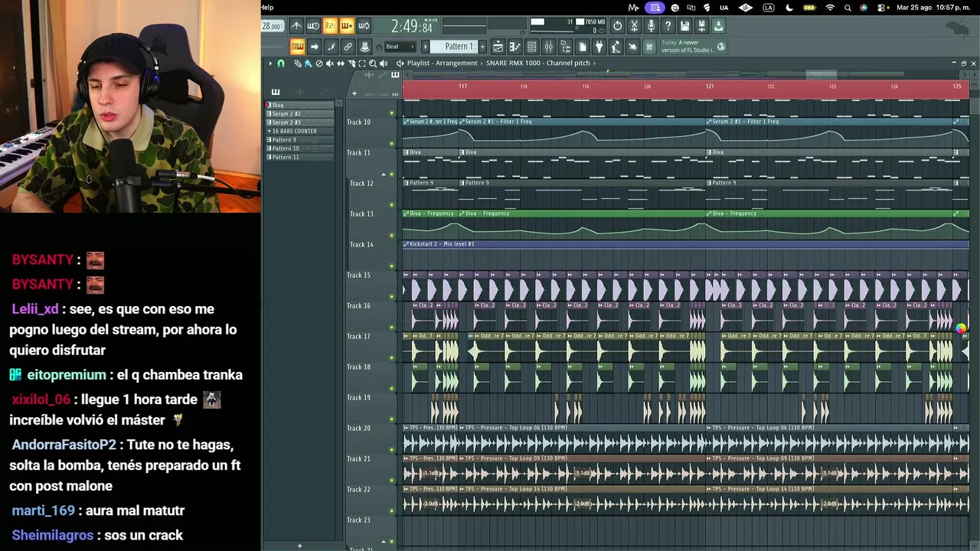Open the Channel rack view button
The image size is (980, 551).
(531, 47)
